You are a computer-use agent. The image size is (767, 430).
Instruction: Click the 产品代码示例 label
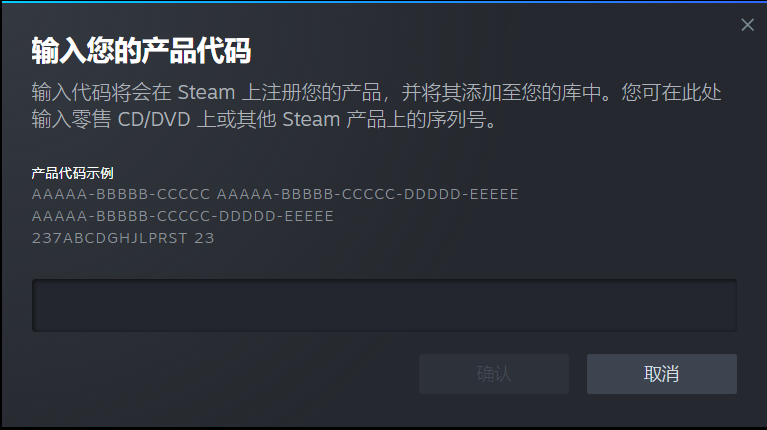[72, 173]
